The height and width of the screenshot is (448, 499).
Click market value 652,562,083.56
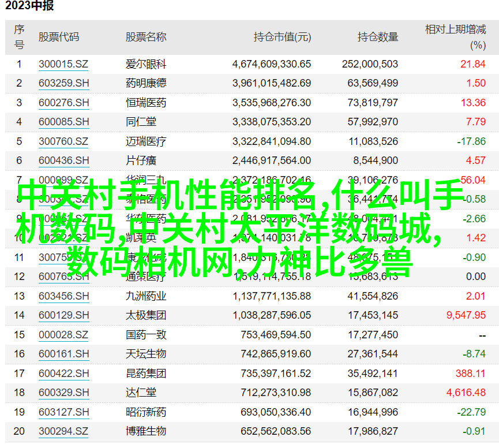point(276,431)
